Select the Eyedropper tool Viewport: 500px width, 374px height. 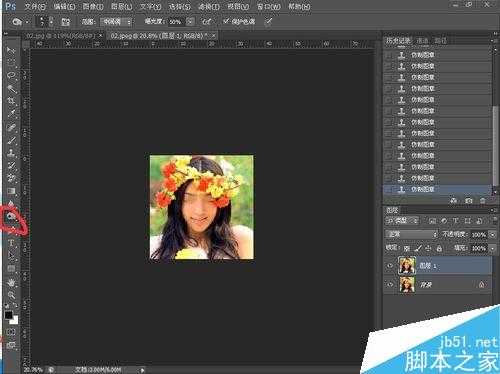[x=11, y=114]
